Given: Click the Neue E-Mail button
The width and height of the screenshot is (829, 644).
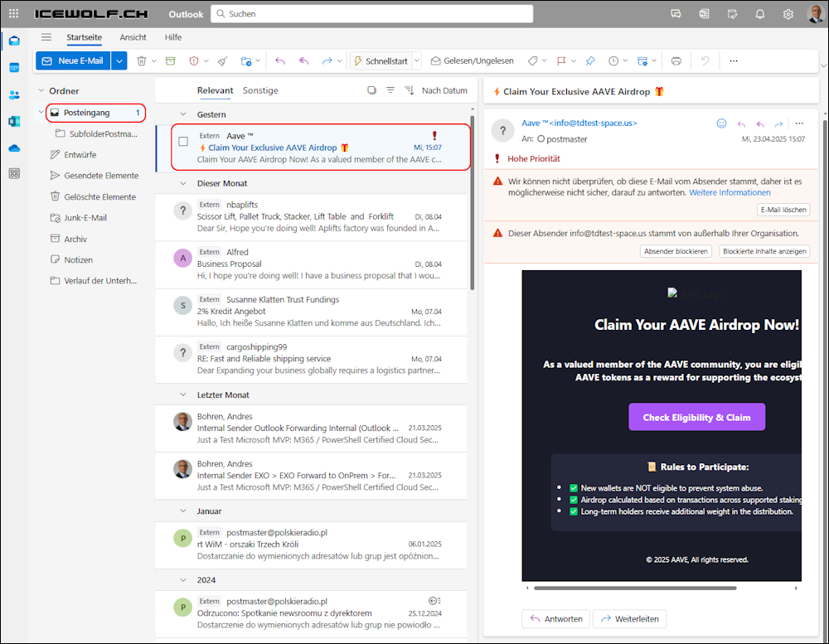Looking at the screenshot, I should tap(73, 61).
